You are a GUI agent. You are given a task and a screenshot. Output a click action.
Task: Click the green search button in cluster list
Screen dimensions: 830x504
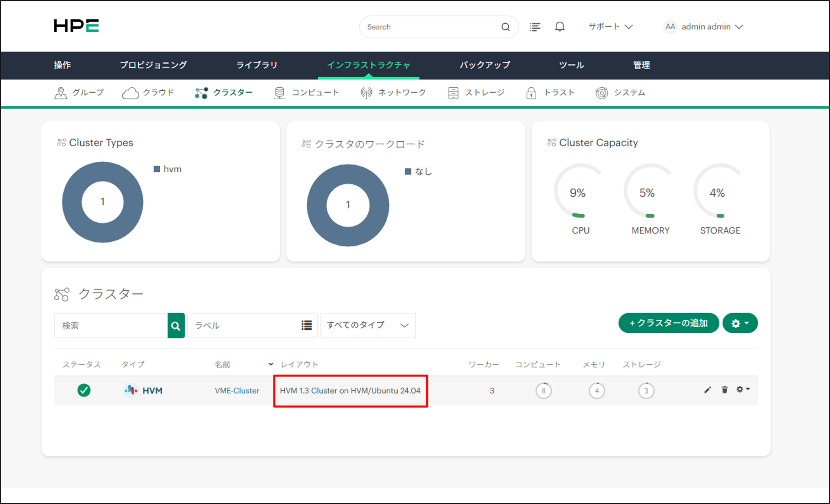176,326
